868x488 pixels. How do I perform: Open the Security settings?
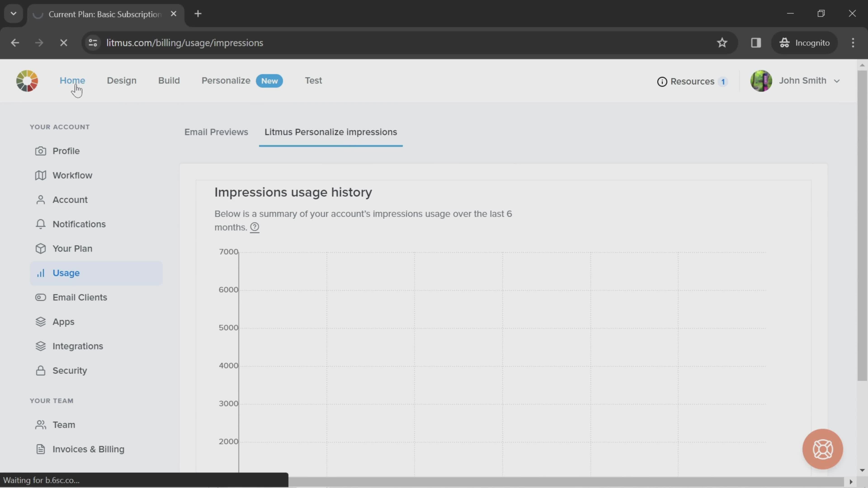pos(69,371)
